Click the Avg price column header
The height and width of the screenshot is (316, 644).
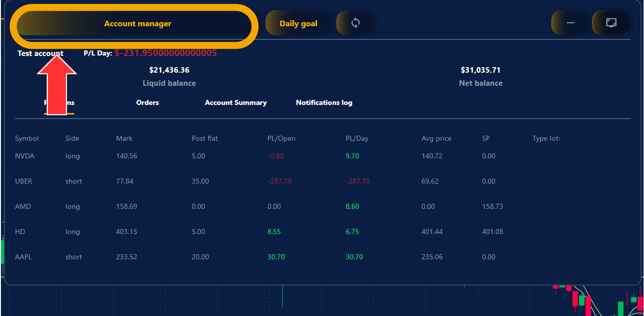[436, 138]
